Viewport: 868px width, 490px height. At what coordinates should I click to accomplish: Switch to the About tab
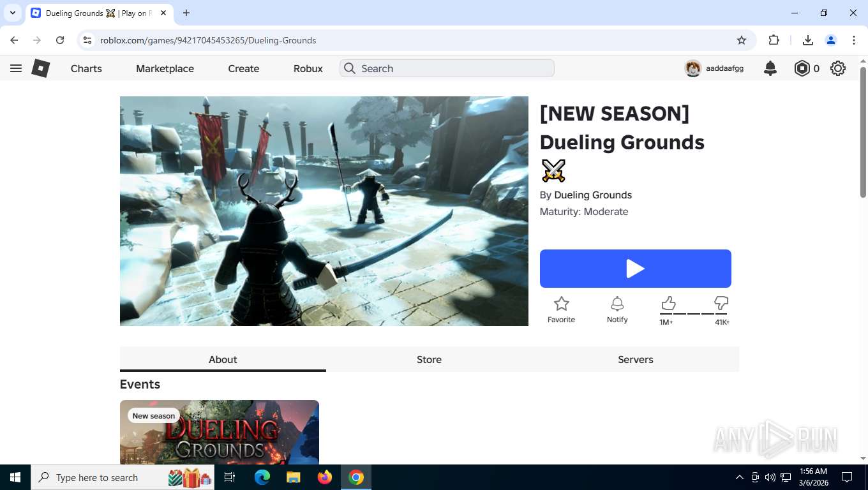click(223, 359)
